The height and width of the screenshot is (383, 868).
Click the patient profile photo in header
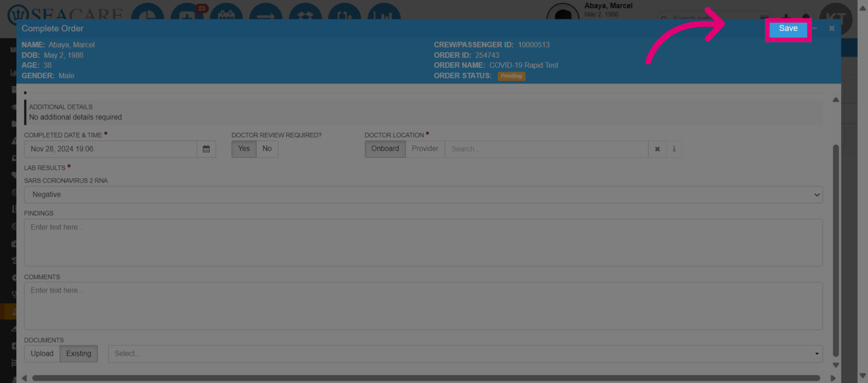coord(563,12)
